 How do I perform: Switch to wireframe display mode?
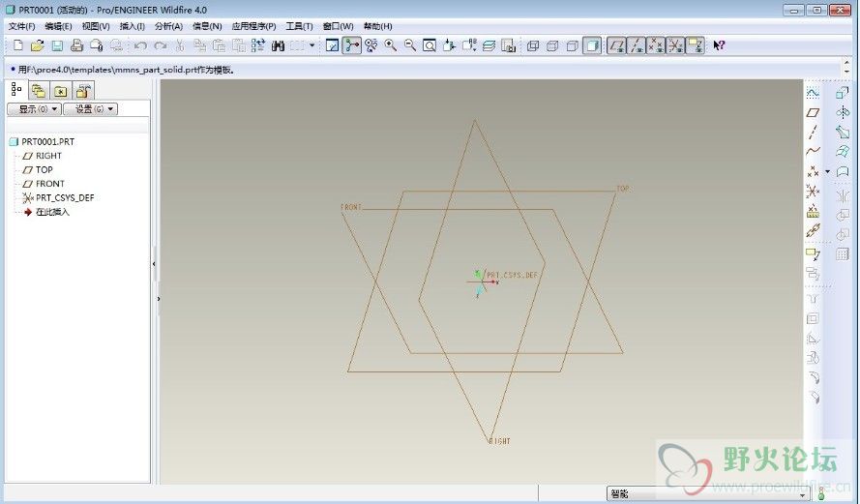533,45
